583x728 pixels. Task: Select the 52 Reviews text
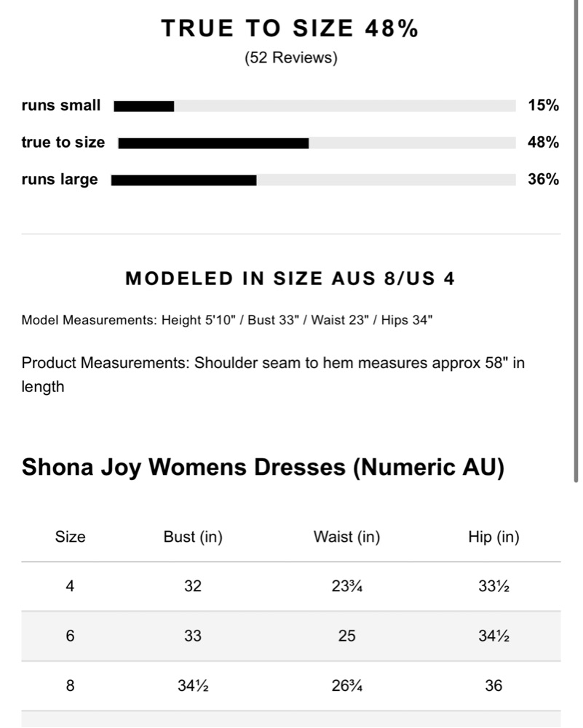(x=291, y=57)
